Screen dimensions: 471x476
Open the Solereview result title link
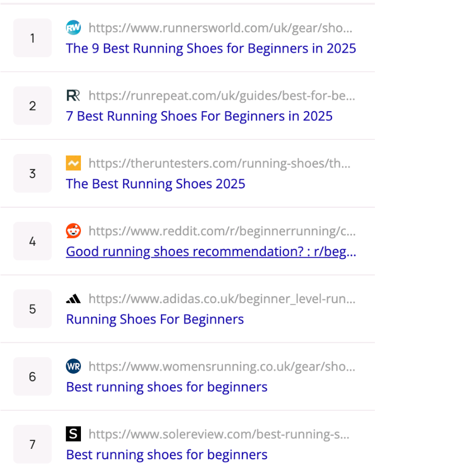pos(167,455)
